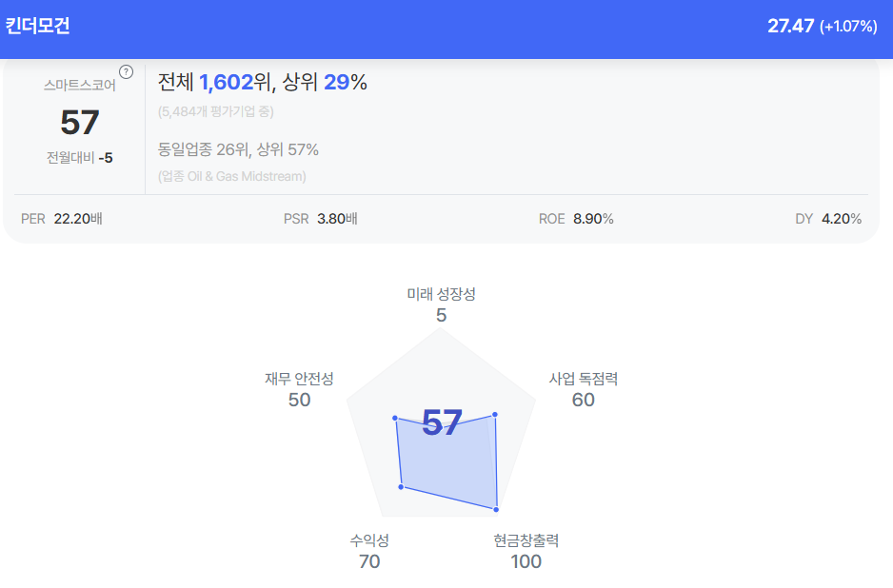Select the 재무 안전성 radar axis label

tap(299, 379)
